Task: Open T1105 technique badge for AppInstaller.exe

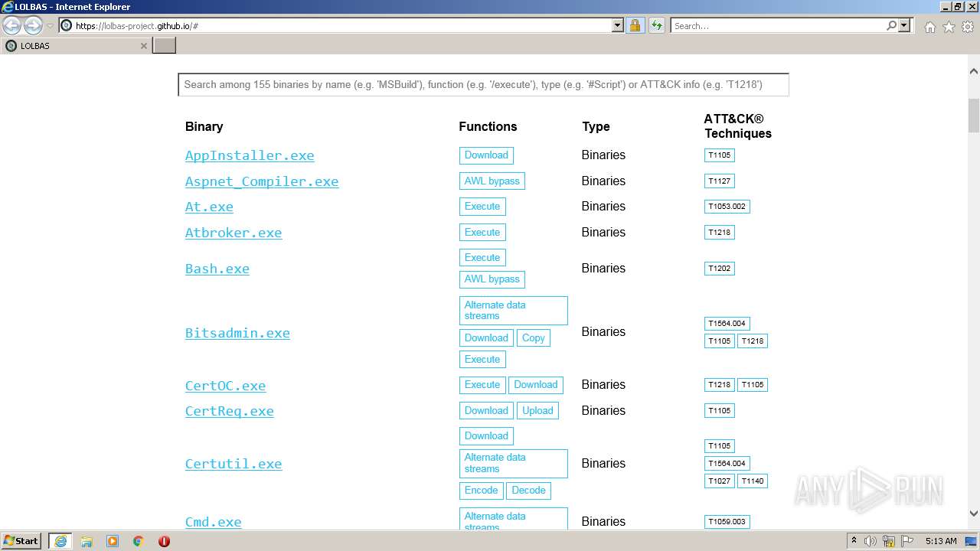Action: tap(720, 155)
